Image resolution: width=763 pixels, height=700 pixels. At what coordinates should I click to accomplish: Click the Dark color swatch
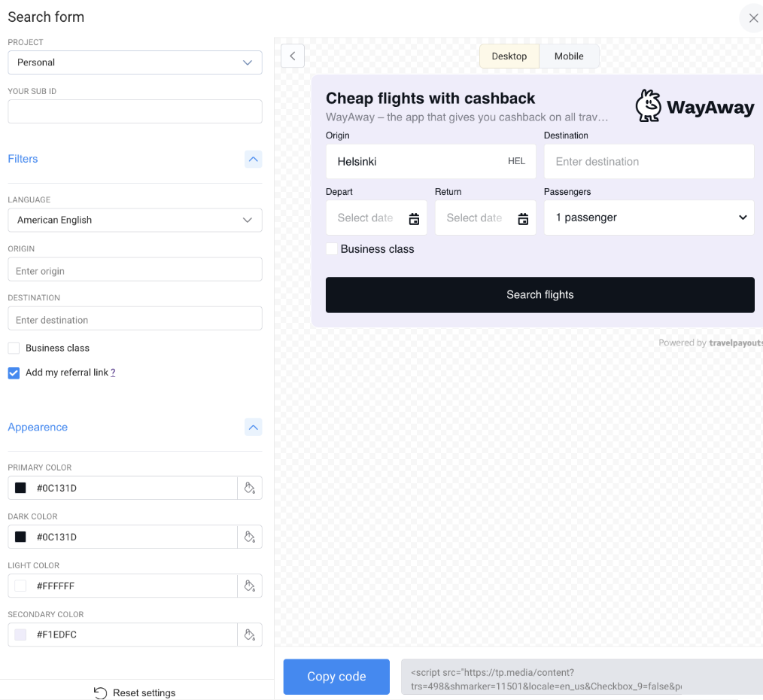point(20,537)
